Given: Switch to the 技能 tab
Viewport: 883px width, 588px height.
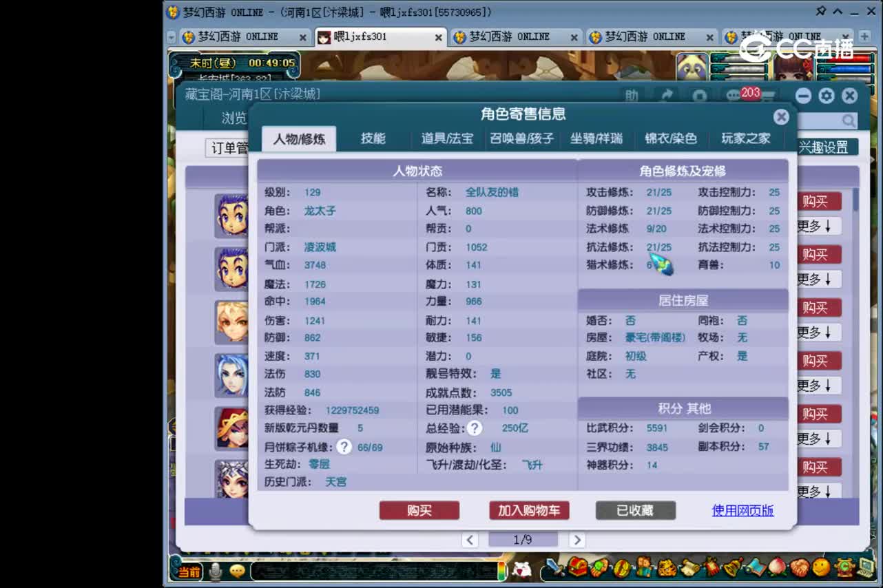Looking at the screenshot, I should [373, 138].
